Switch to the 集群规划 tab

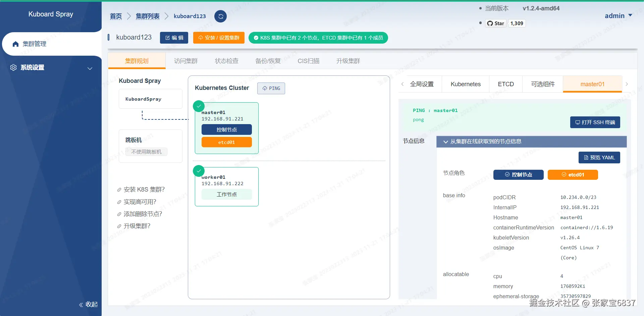click(137, 61)
